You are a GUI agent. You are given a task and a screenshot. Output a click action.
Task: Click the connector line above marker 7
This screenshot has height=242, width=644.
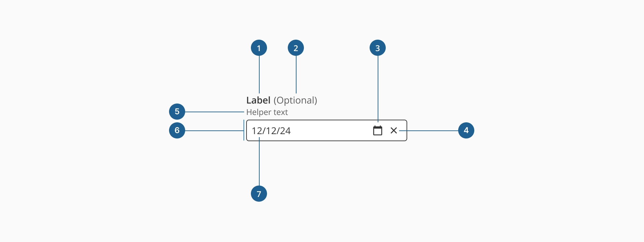coord(259,161)
